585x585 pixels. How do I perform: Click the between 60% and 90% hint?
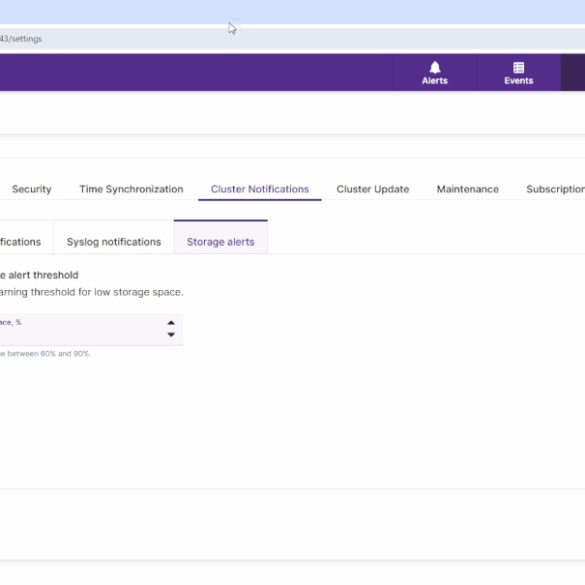point(45,354)
